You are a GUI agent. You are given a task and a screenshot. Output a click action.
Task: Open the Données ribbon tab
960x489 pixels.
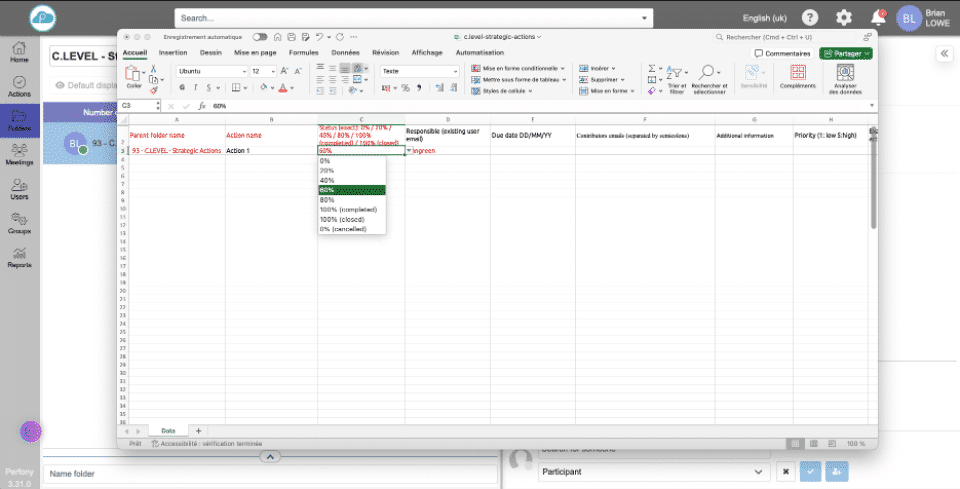(345, 52)
